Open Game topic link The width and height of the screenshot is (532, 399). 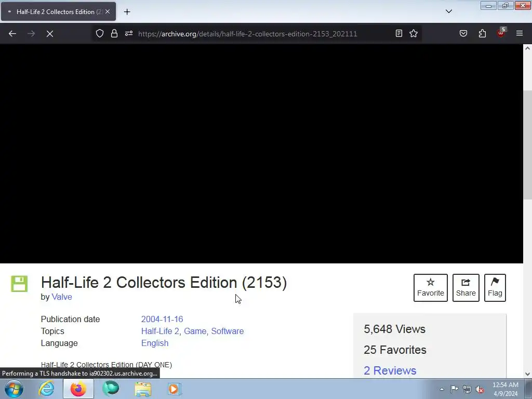(x=196, y=331)
